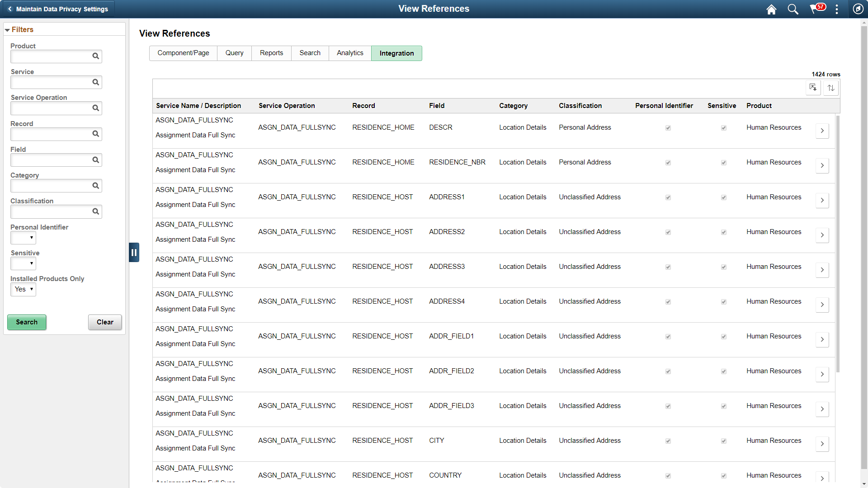Switch to the Component/Page tab

pos(183,53)
